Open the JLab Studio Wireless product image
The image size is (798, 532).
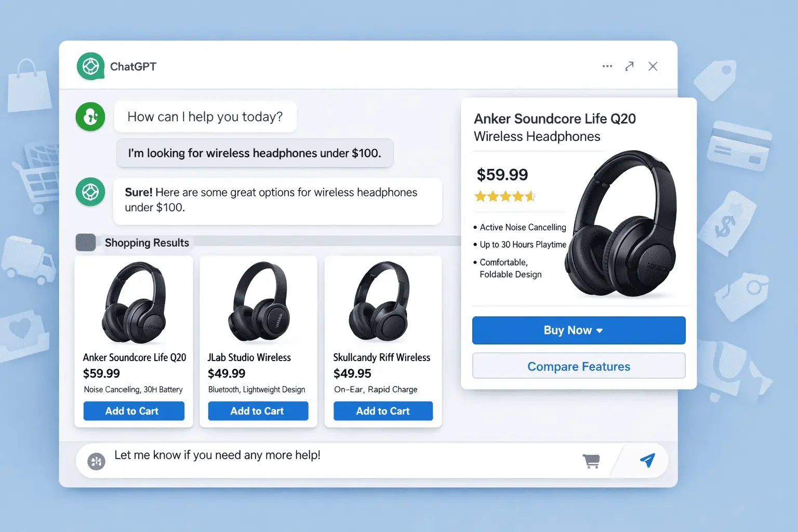[x=259, y=303]
